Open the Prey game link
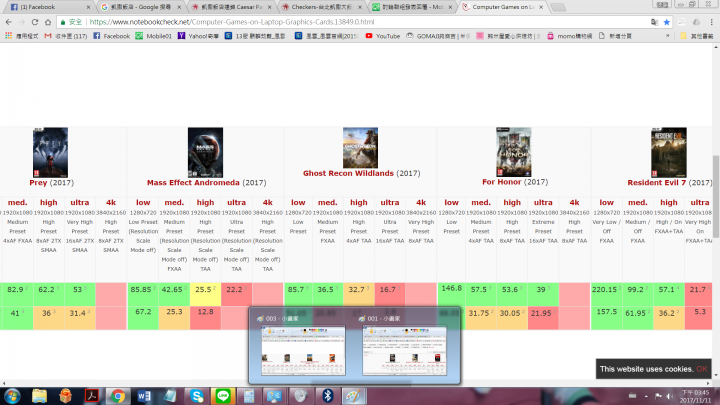 38,183
